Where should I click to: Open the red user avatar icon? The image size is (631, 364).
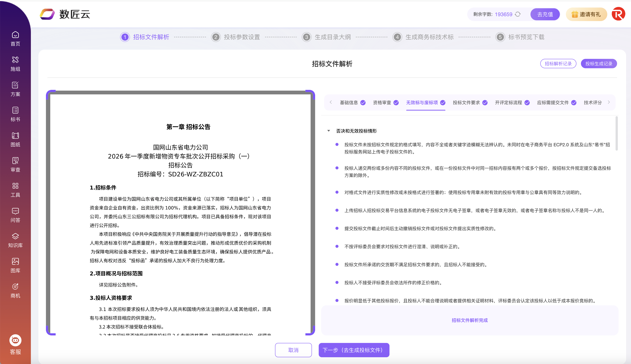point(618,14)
